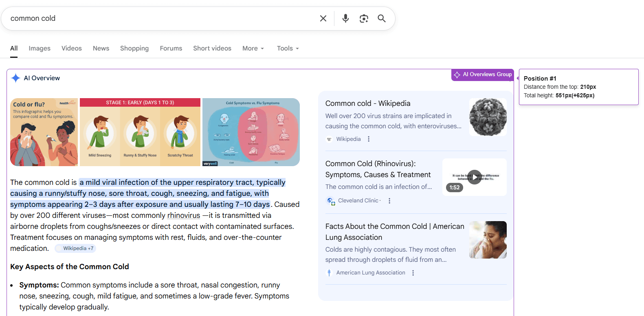
Task: Open the 'Wikipedia +7' sources chip
Action: (x=75, y=248)
